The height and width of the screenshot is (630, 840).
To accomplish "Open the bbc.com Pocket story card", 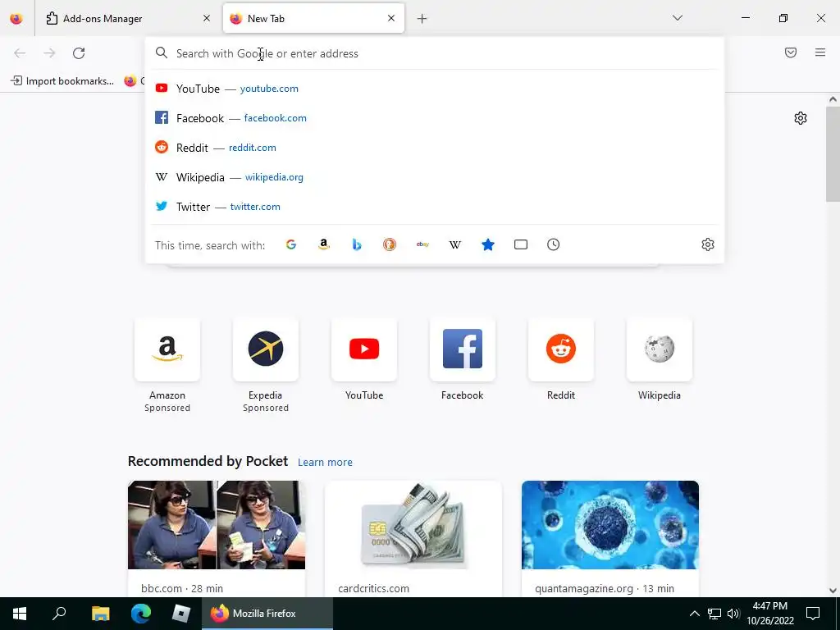I will tap(217, 539).
